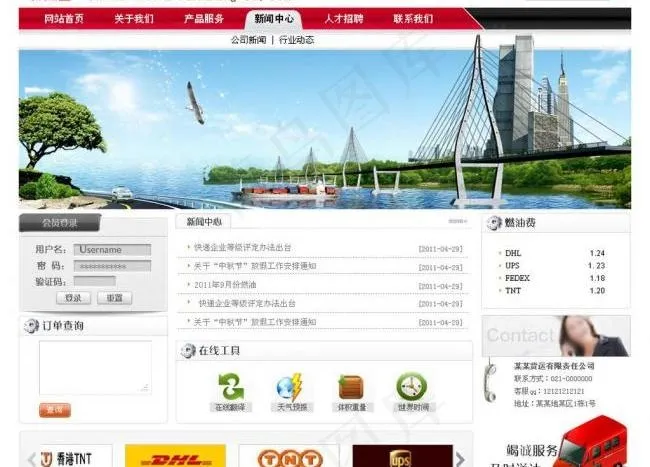This screenshot has width=650, height=467.
Task: Click the Username input field
Action: 112,250
